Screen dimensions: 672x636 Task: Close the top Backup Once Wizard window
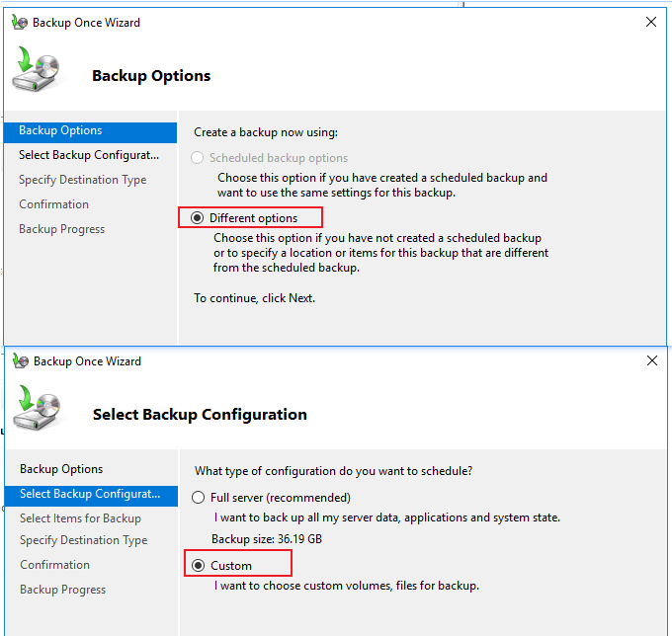651,22
